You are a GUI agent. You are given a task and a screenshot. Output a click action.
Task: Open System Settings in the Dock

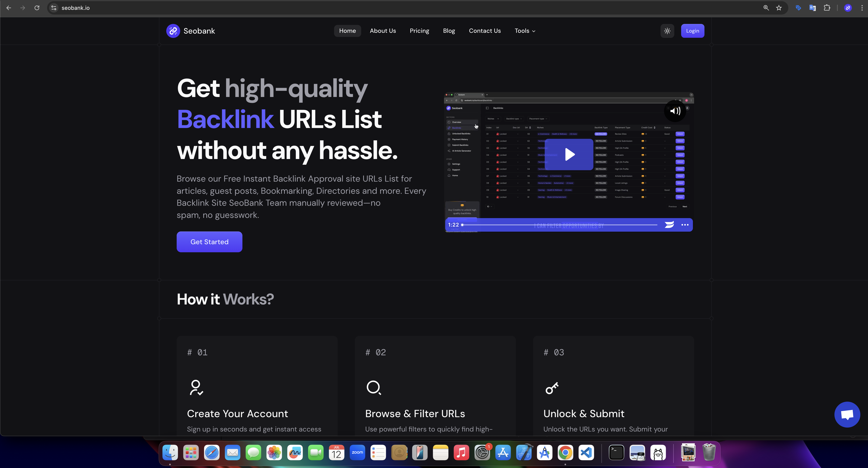pos(482,452)
